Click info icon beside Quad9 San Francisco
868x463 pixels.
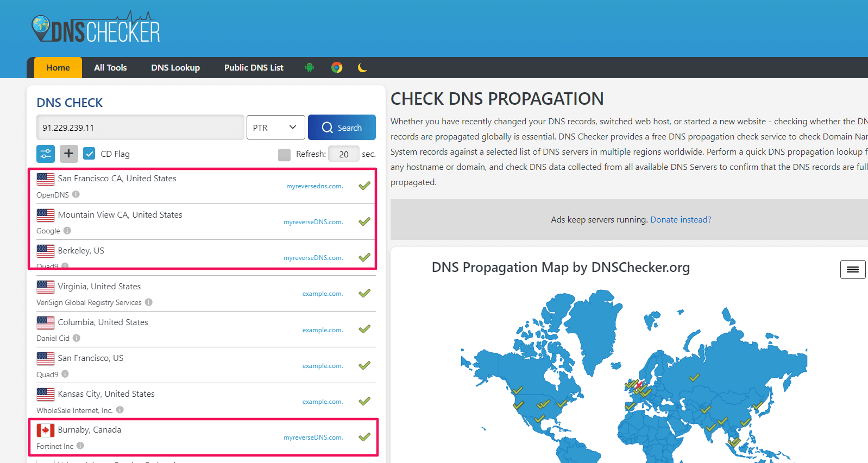(x=65, y=374)
